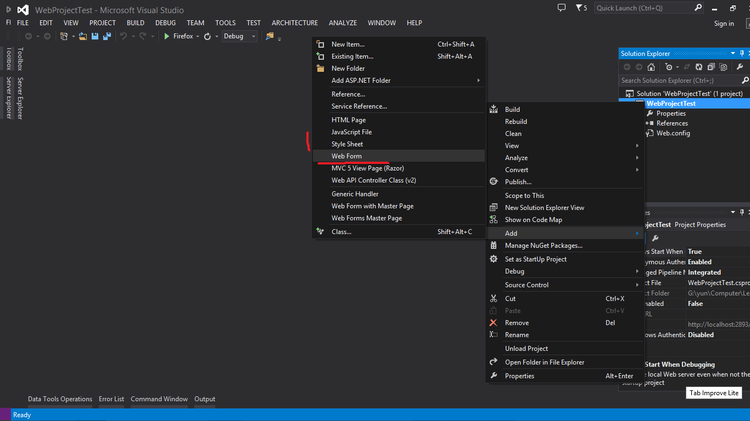Click the Sign in link

point(724,23)
